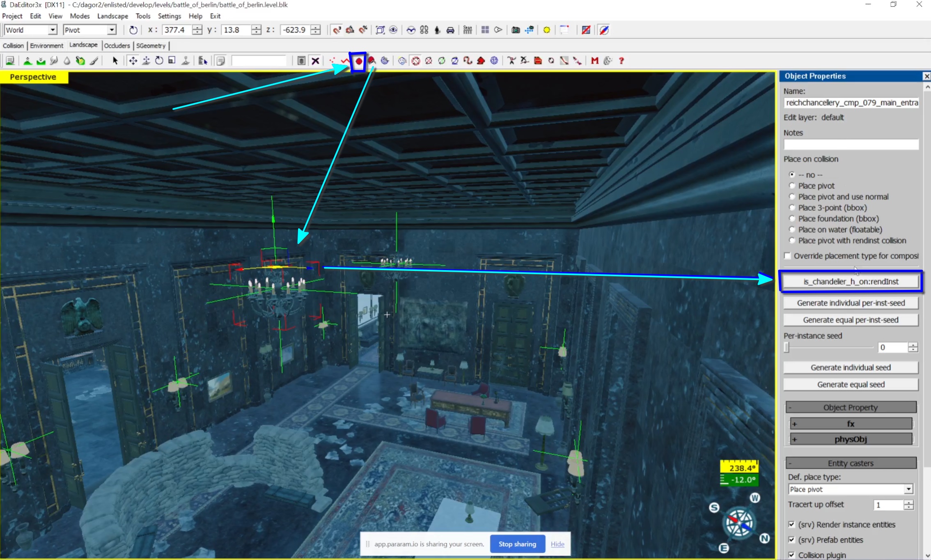Click the red M toolbar icon

point(594,61)
